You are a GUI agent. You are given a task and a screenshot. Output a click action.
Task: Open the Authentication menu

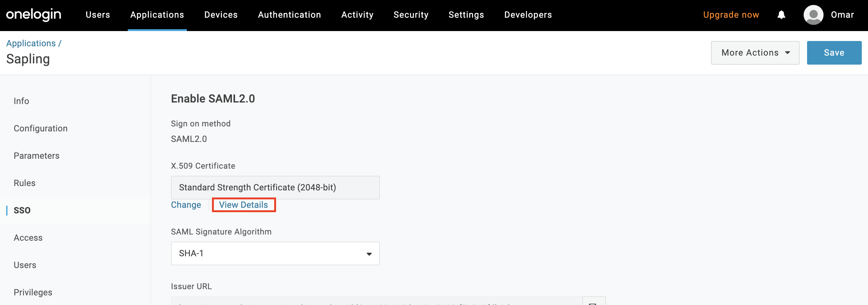point(289,15)
